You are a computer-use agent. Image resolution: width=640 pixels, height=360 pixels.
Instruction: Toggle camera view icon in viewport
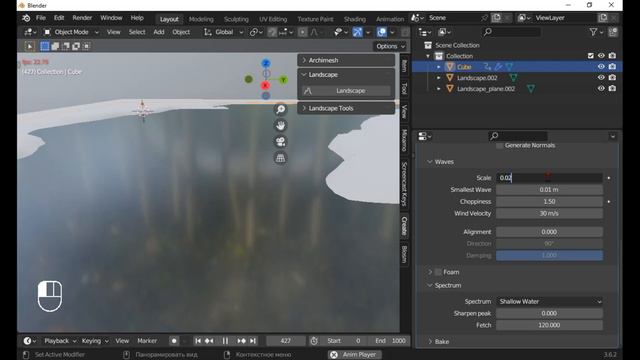point(280,142)
